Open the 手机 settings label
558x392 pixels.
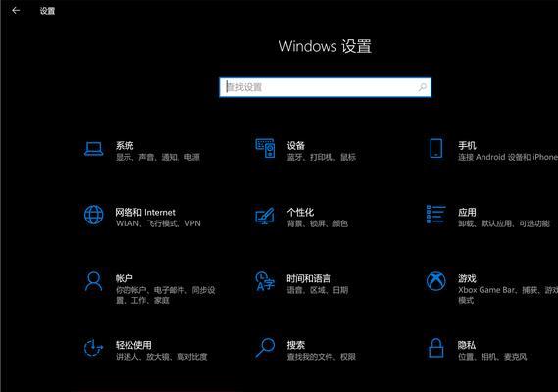coord(467,145)
